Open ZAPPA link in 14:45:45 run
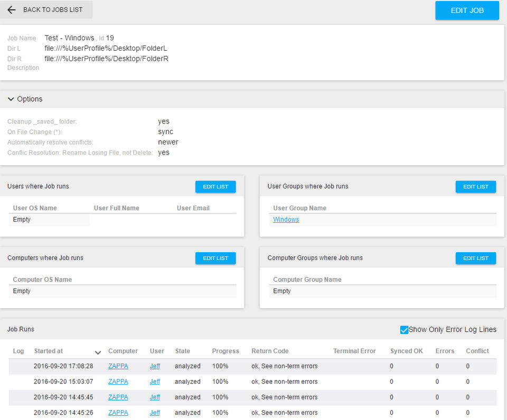 pyautogui.click(x=118, y=397)
